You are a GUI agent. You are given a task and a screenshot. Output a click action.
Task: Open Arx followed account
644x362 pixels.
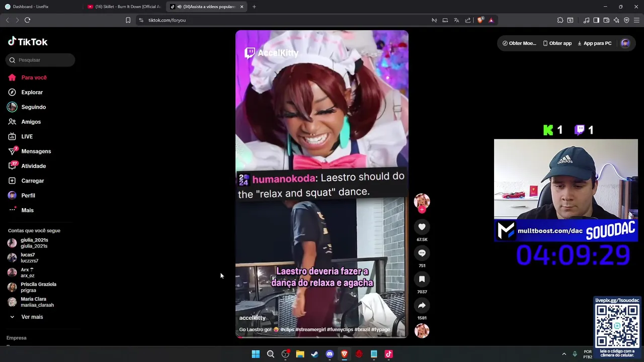point(21,273)
